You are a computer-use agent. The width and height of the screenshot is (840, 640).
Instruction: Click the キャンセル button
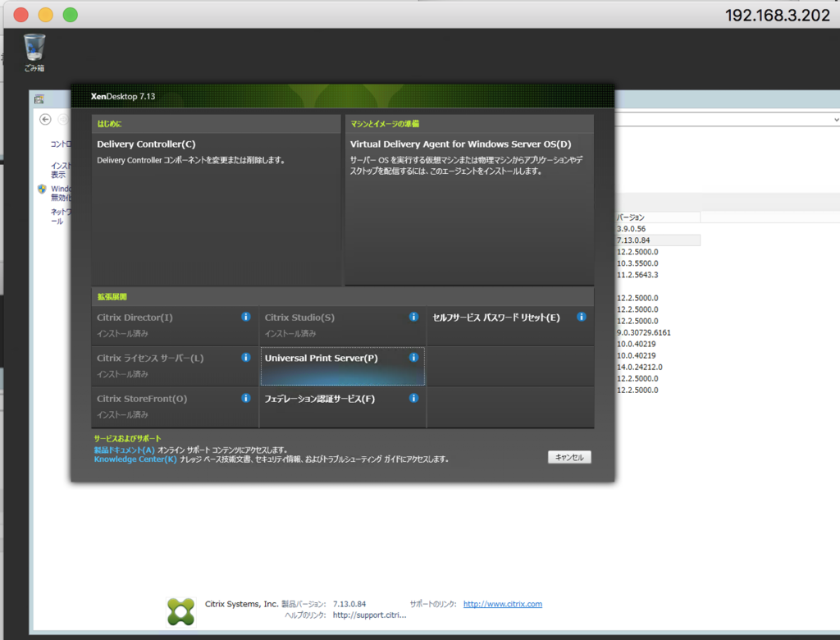pos(569,457)
